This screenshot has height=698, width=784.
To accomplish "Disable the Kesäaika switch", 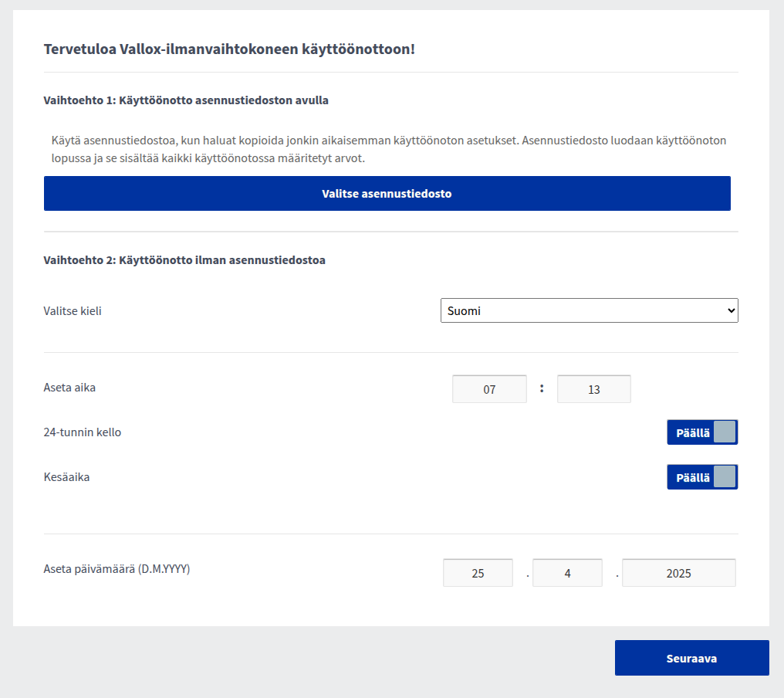I will 702,477.
